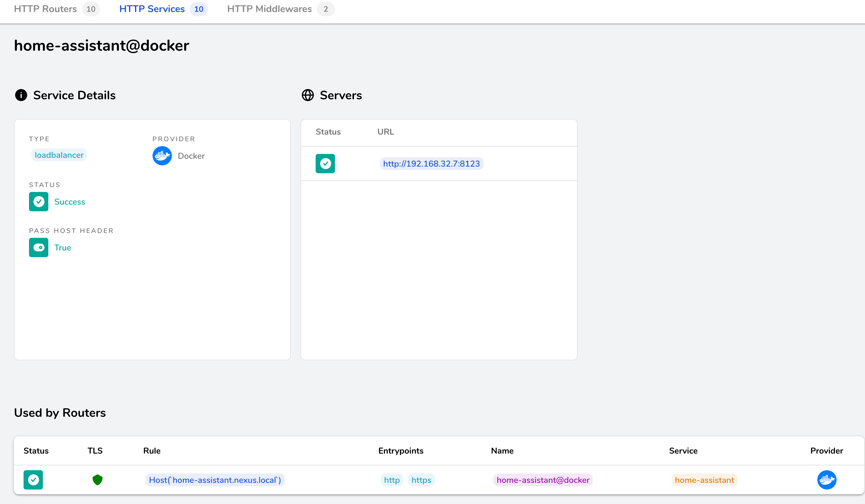Click the Service Details info icon
The height and width of the screenshot is (504, 865).
21,95
